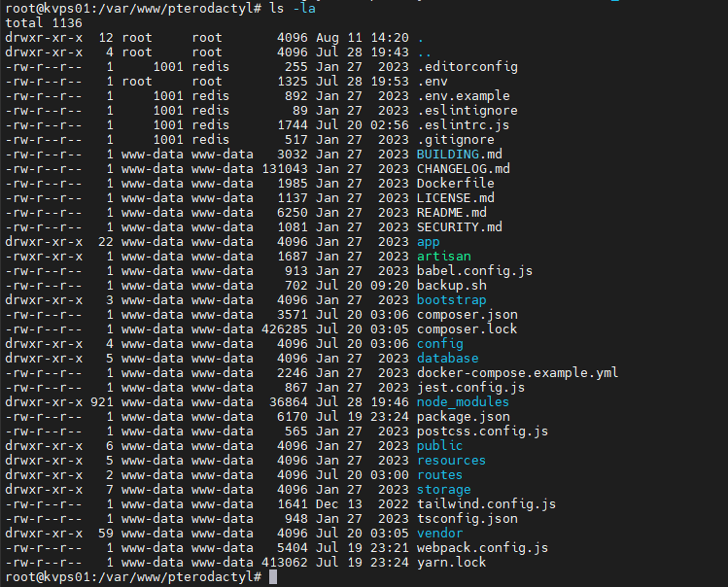Select the postcss.config.js file name
Screen dimensions: 728x587
483,432
